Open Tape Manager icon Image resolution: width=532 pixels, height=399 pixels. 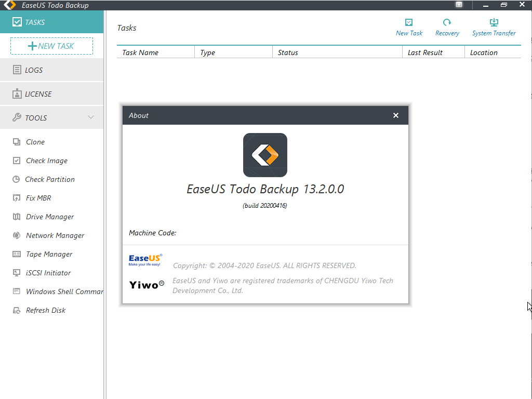[16, 254]
